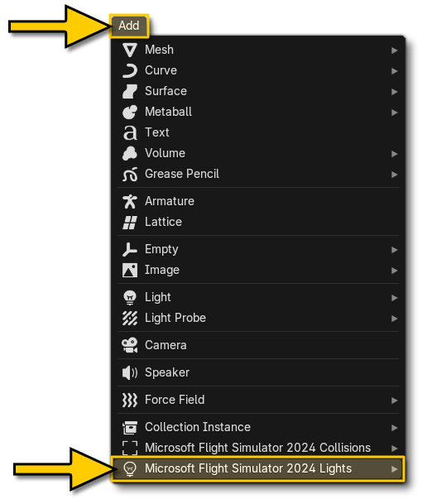
Task: Expand the Volume submenu arrow
Action: pyautogui.click(x=394, y=154)
